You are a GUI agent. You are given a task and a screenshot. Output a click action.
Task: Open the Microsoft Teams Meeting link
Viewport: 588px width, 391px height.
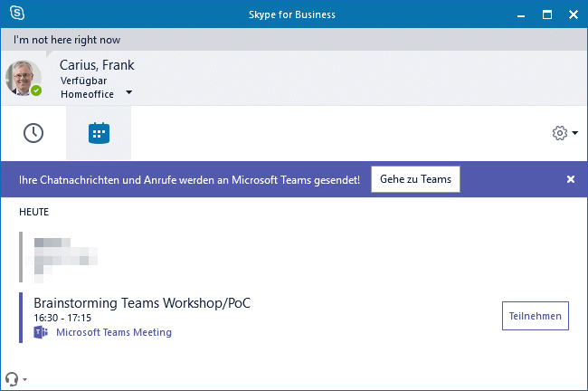(114, 332)
